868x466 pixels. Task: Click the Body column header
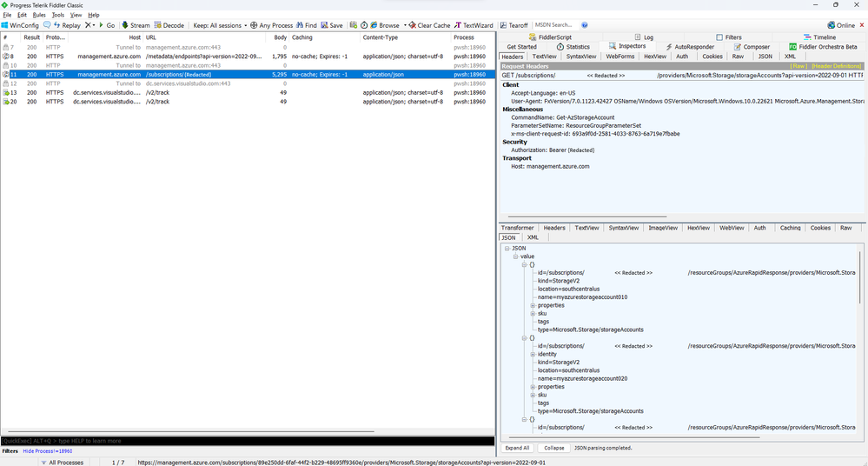pyautogui.click(x=280, y=37)
